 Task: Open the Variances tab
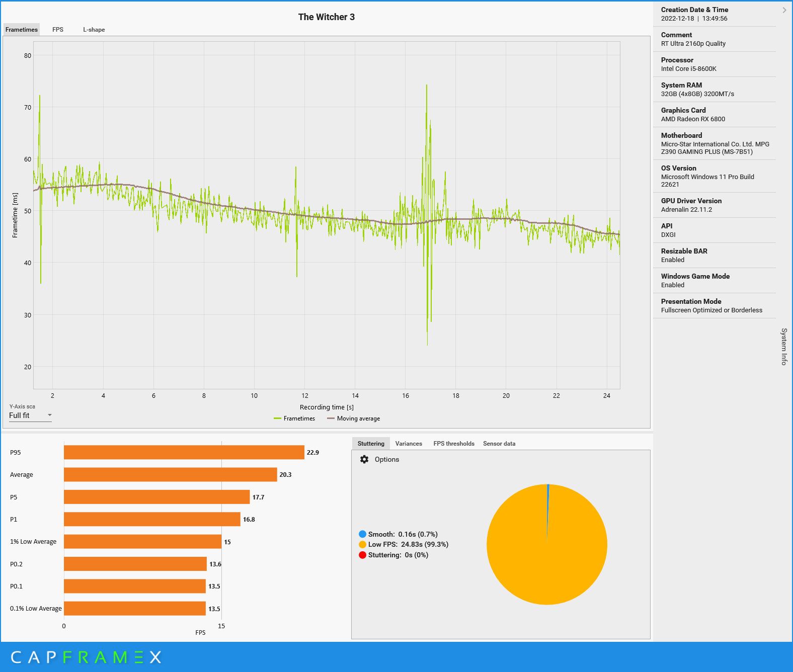pyautogui.click(x=409, y=444)
